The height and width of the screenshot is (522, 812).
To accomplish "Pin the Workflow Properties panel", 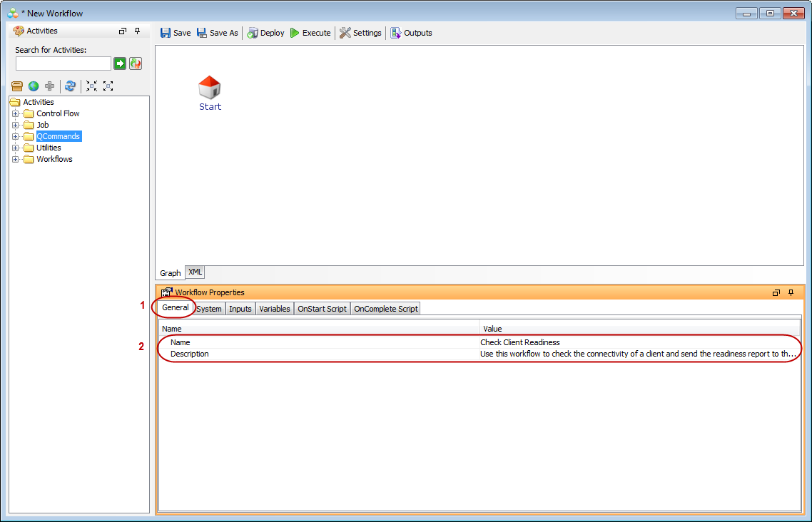I will [x=791, y=292].
